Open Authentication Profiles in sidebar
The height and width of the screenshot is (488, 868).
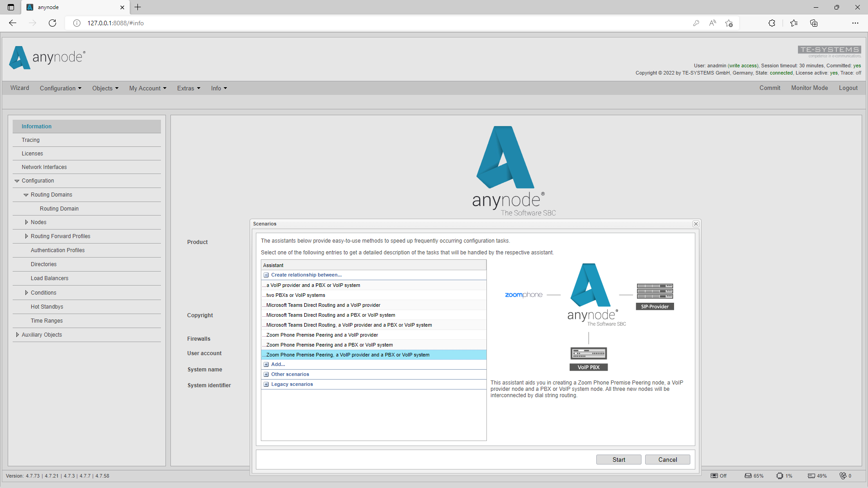pos(87,250)
